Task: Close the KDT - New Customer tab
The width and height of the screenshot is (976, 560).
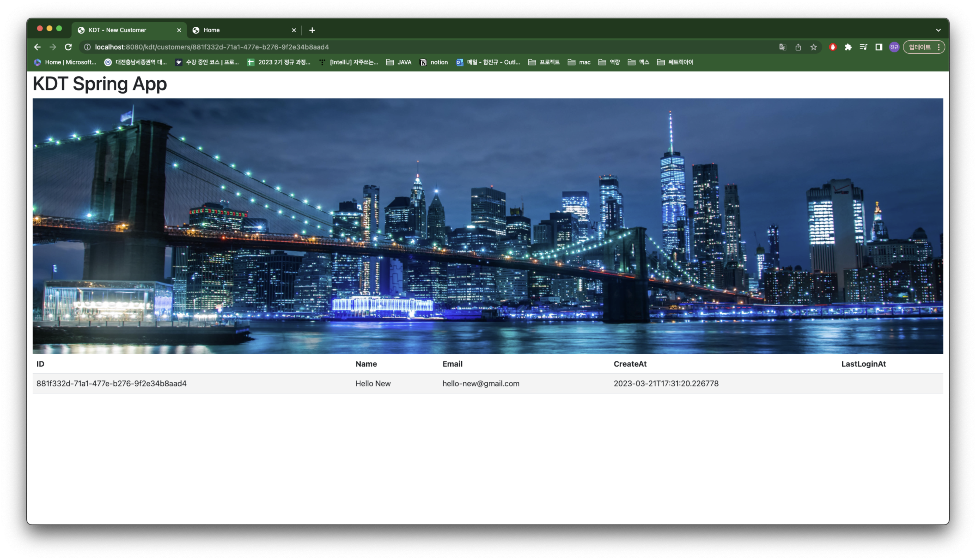Action: (x=179, y=30)
